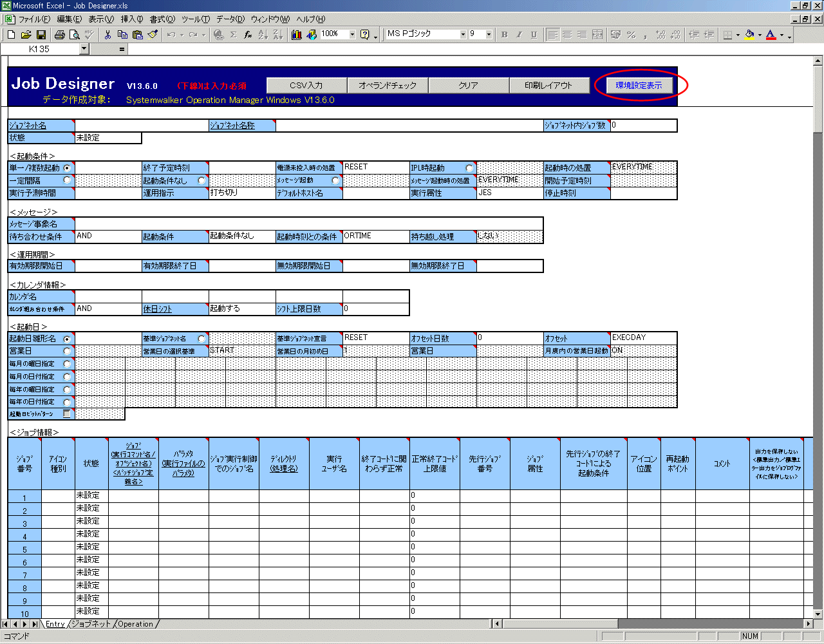Image resolution: width=824 pixels, height=644 pixels.
Task: Expand the Font Color dropdown arrow
Action: (782, 35)
